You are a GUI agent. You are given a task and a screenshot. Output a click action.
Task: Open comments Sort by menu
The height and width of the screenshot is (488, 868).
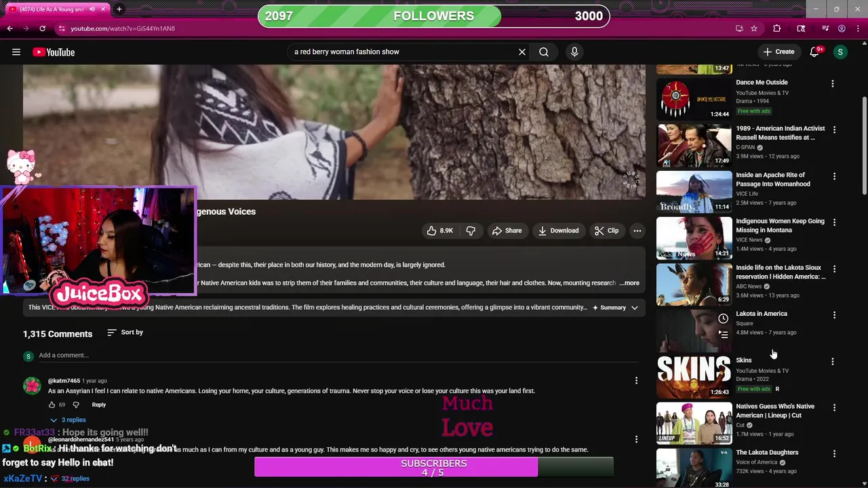tap(125, 332)
